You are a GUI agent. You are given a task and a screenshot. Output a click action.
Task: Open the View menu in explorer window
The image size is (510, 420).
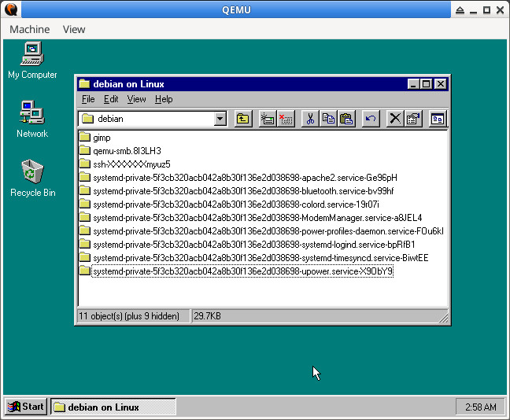136,99
